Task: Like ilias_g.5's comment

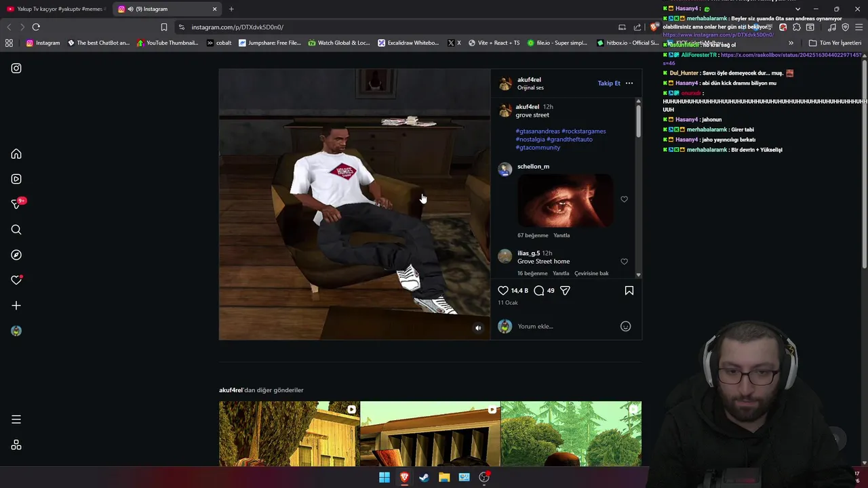Action: [x=624, y=262]
